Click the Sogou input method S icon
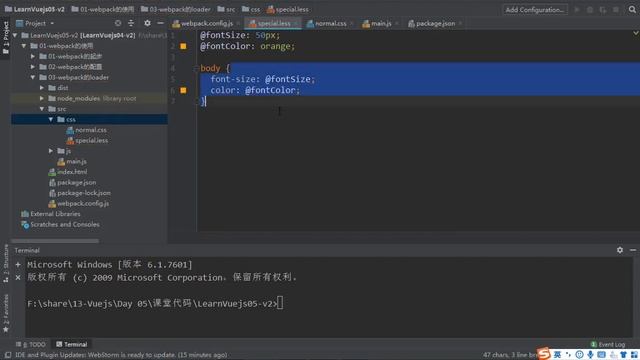The image size is (640, 360). [544, 353]
